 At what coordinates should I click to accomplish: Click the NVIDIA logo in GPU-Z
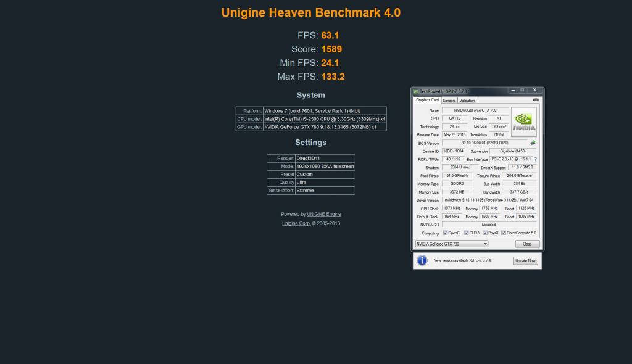click(524, 122)
